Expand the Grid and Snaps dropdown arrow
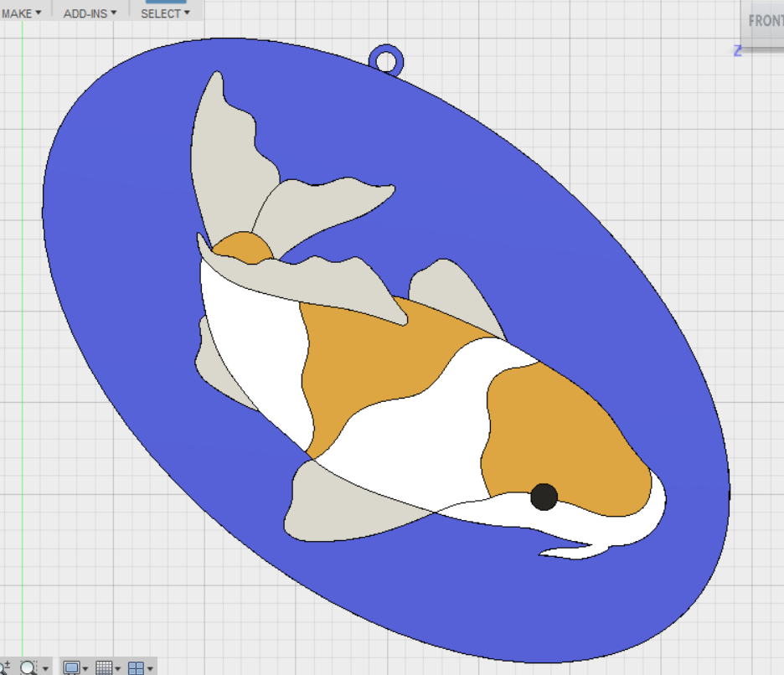Viewport: 784px width, 675px height. pyautogui.click(x=118, y=668)
